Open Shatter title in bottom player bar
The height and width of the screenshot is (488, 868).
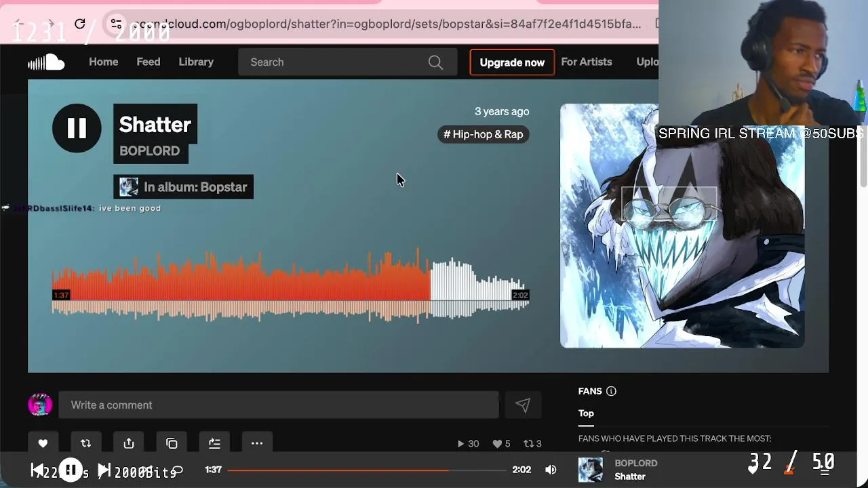630,476
